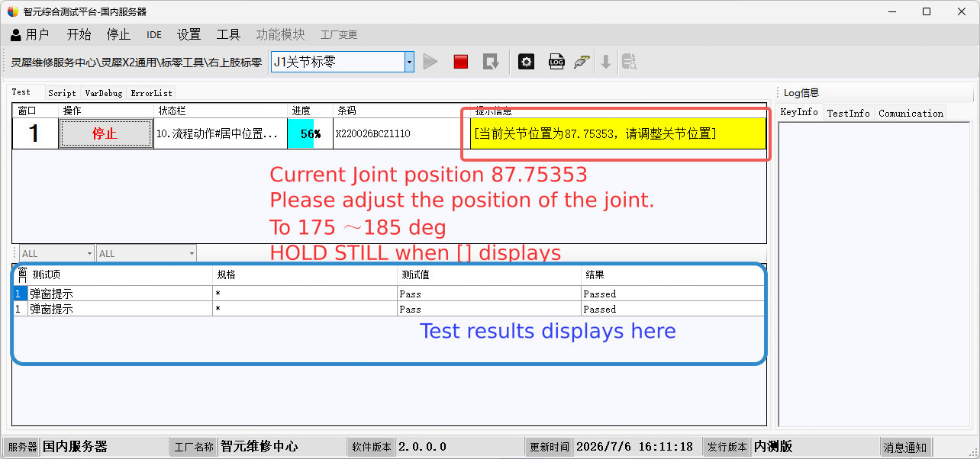
Task: Switch to the Test tab
Action: coord(21,91)
